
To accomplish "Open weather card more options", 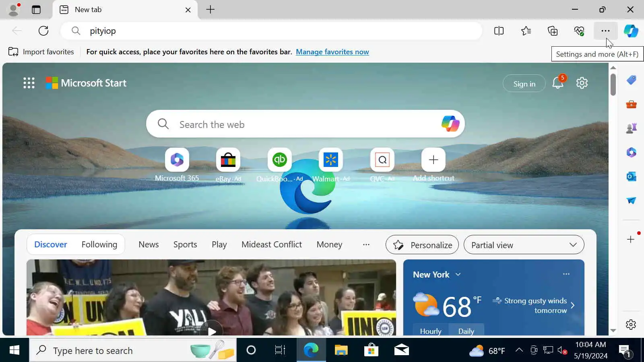I will tap(566, 274).
